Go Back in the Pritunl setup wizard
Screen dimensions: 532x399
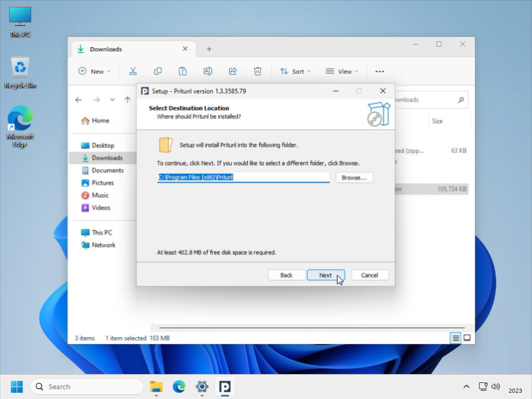[286, 275]
